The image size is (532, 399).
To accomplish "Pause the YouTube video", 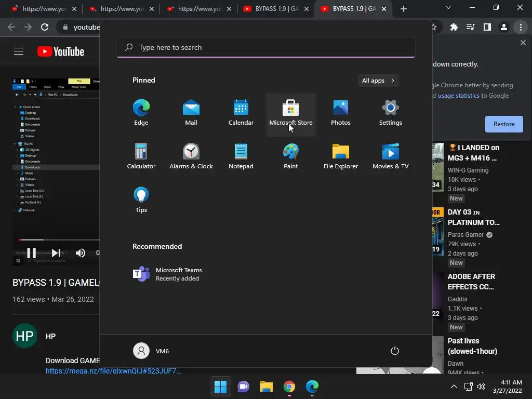I will pyautogui.click(x=31, y=253).
